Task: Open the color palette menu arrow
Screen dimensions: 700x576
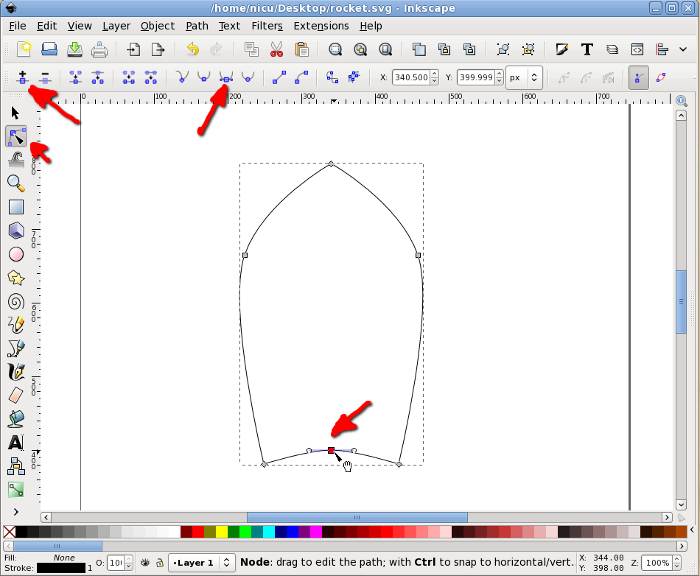Action: 692,530
